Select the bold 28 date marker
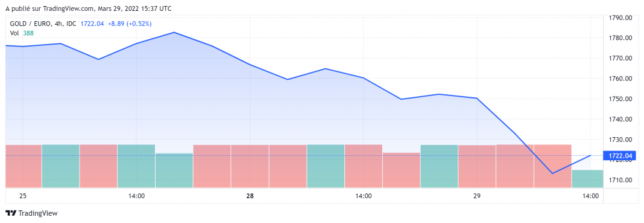This screenshot has height=223, width=644. click(x=250, y=196)
